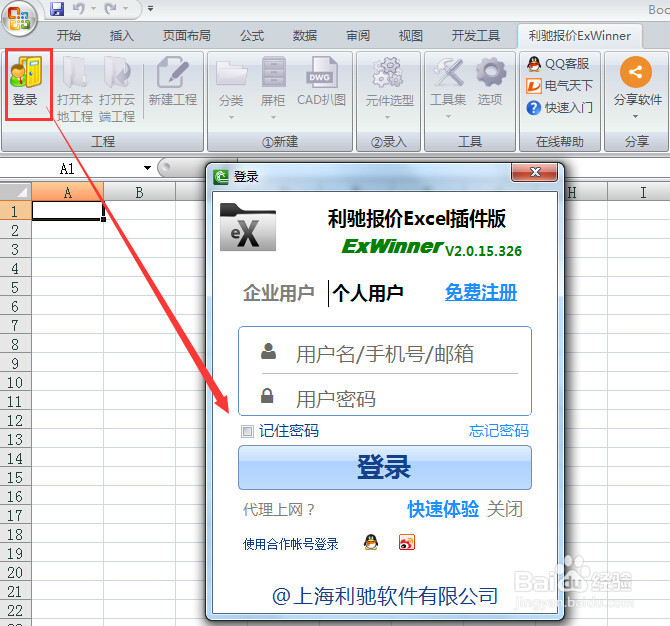Open the Undo history dropdown arrow

coord(93,8)
